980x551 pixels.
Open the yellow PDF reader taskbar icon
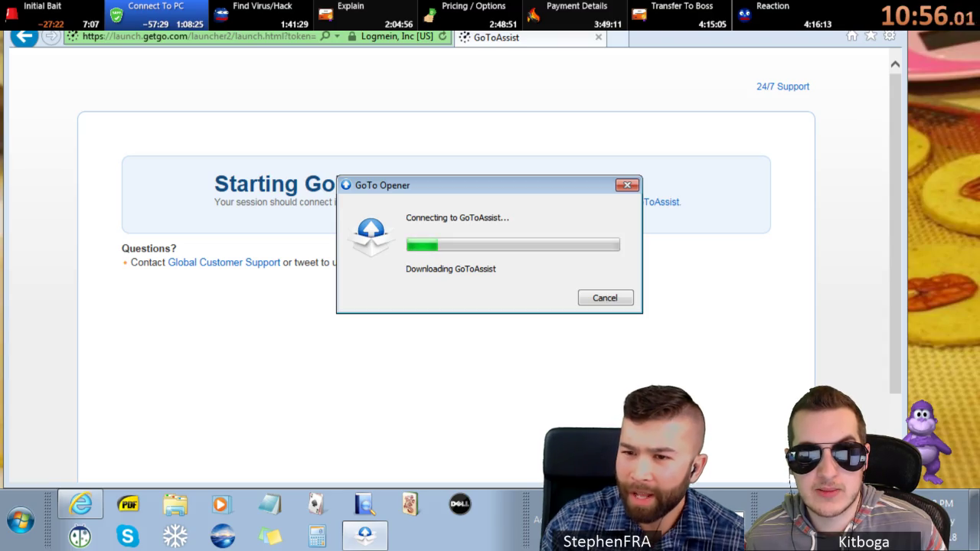[x=128, y=504]
